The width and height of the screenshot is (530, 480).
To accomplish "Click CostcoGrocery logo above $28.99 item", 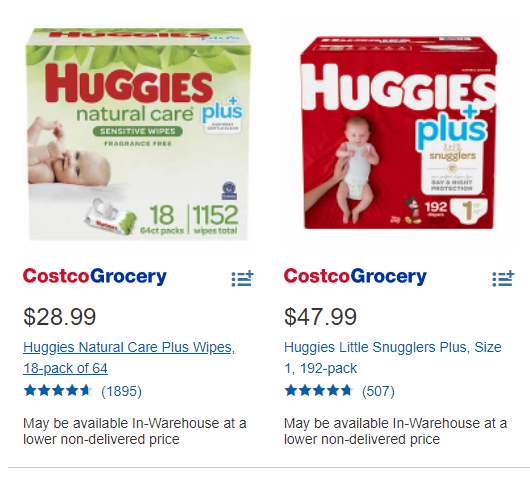I will (95, 277).
